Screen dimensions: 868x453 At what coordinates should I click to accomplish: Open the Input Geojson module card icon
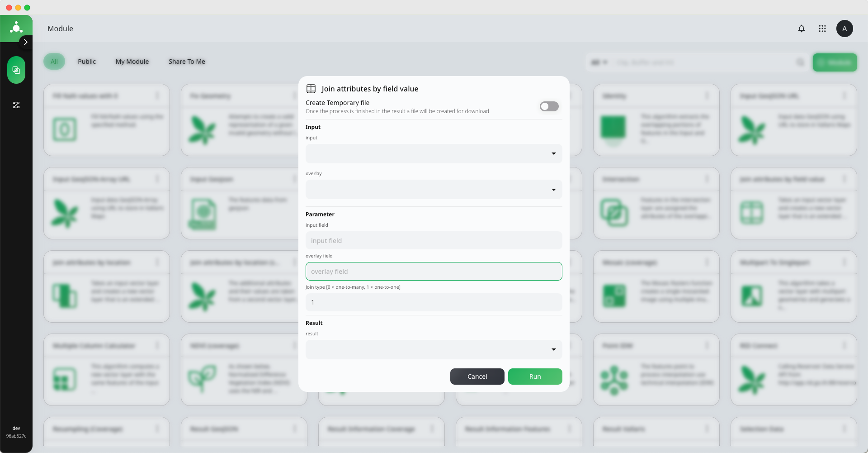point(203,214)
